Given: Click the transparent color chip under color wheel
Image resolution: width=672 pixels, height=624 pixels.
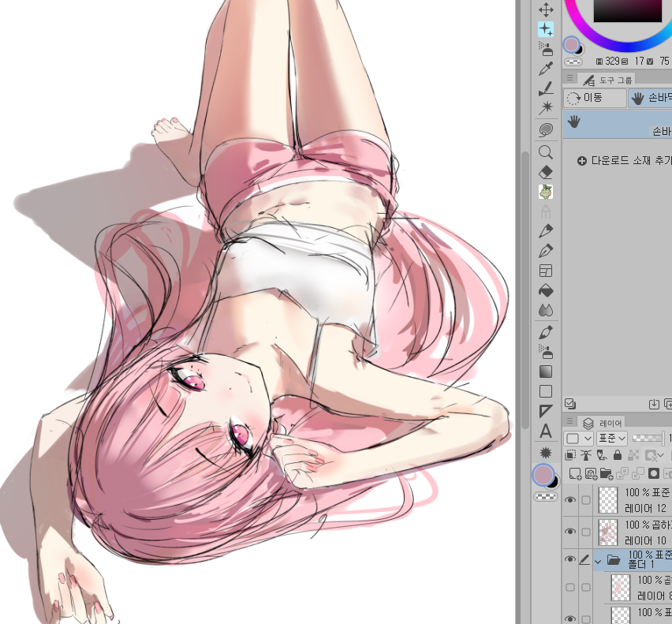Looking at the screenshot, I should 573,62.
